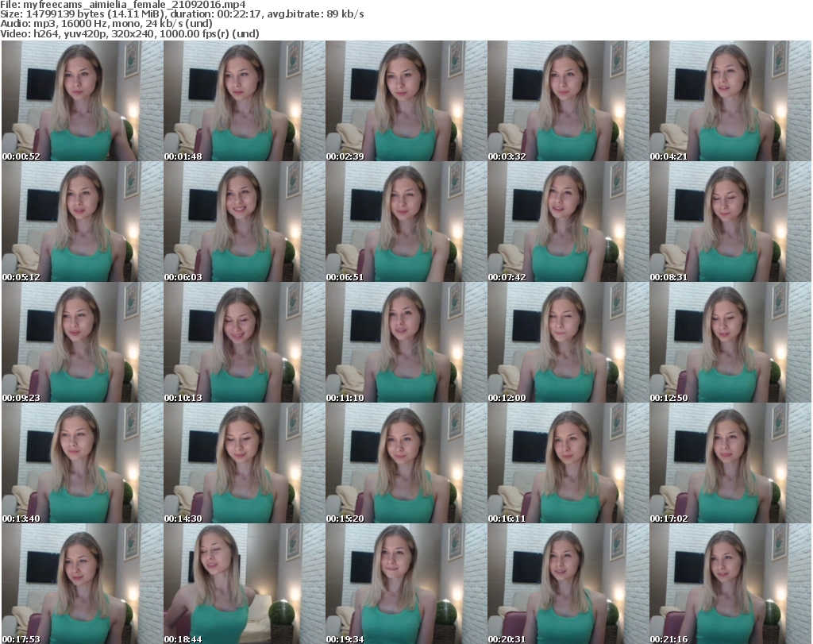This screenshot has width=813, height=644.
Task: Click the thumbnail timestamped 00:17:53
Action: 83,584
